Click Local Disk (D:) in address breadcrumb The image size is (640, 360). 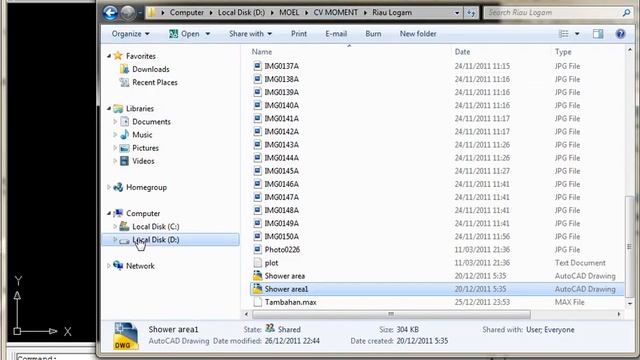[241, 13]
